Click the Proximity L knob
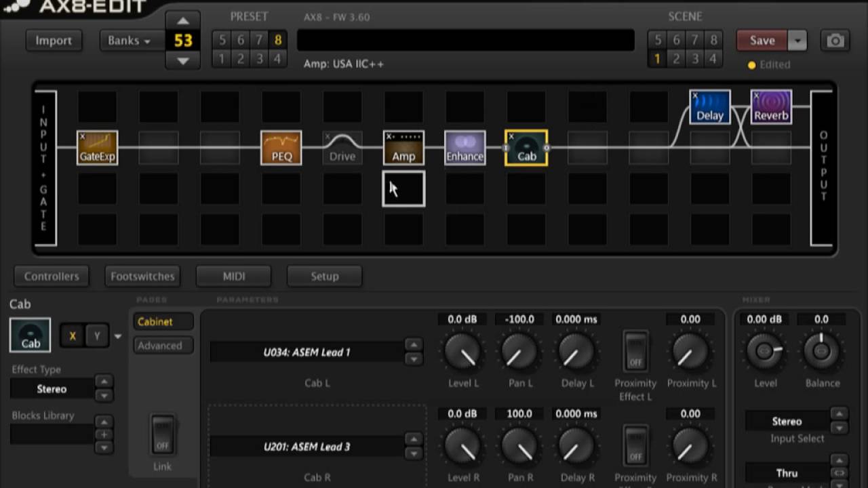Screen dimensions: 868x488 point(691,352)
